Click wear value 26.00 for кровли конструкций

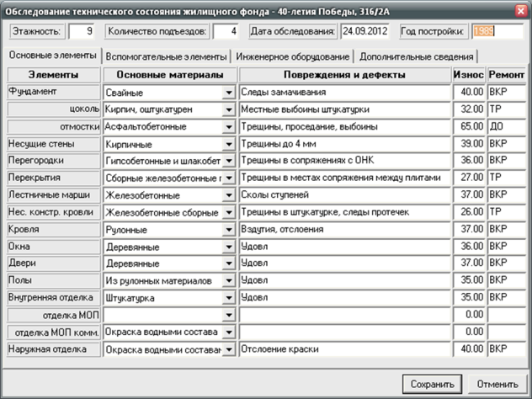pos(469,212)
